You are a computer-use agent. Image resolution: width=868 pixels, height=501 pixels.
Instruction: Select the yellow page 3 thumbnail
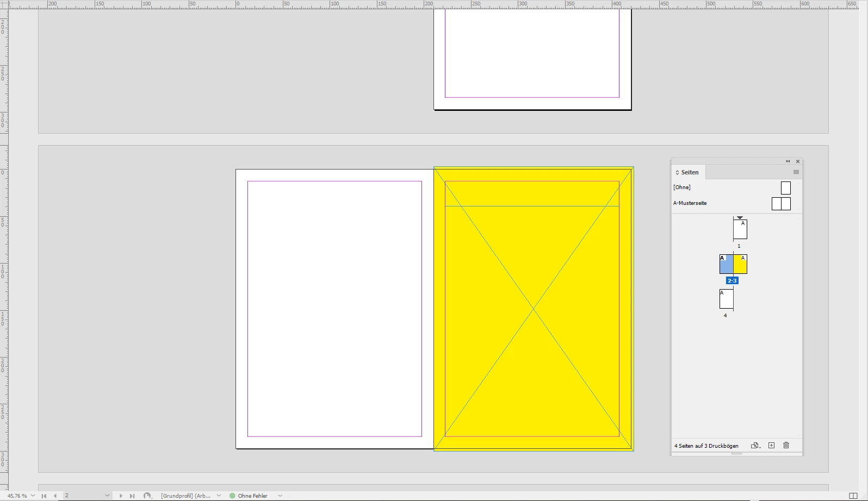coord(740,264)
